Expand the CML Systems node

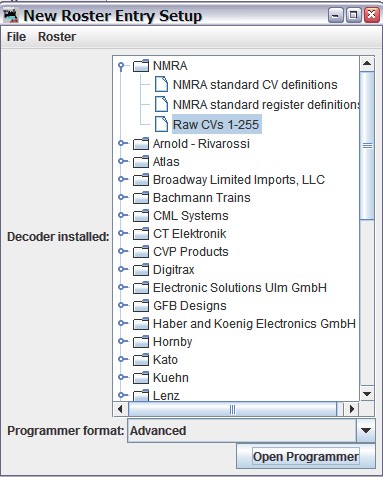pyautogui.click(x=123, y=215)
